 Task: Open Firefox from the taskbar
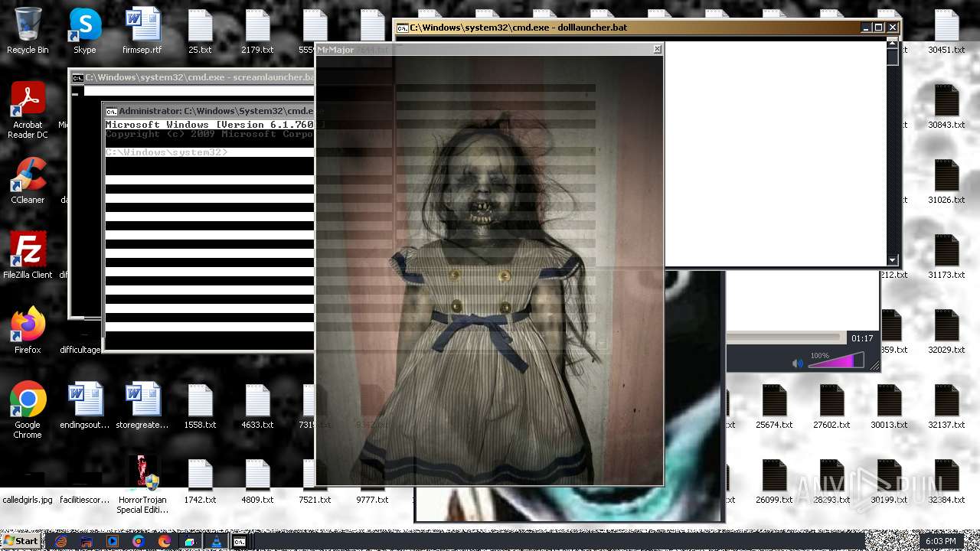tap(165, 541)
